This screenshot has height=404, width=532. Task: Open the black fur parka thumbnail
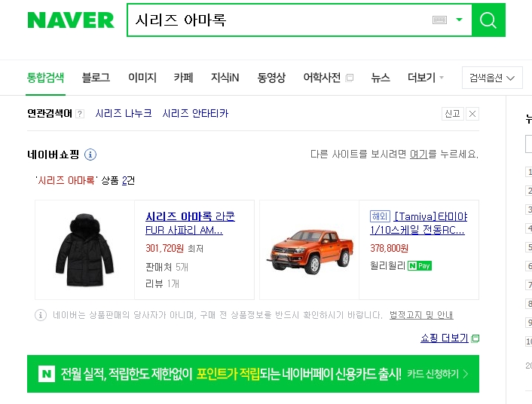pyautogui.click(x=85, y=249)
